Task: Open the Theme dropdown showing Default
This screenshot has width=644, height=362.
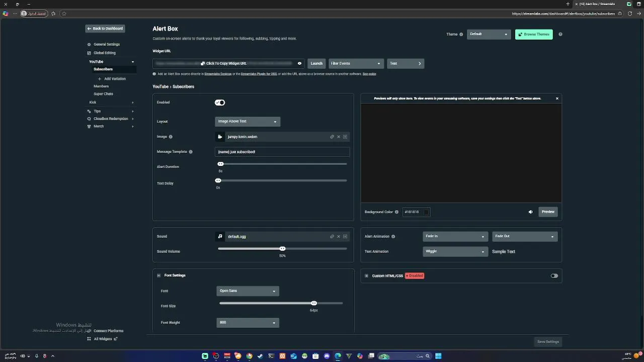Action: tap(489, 34)
